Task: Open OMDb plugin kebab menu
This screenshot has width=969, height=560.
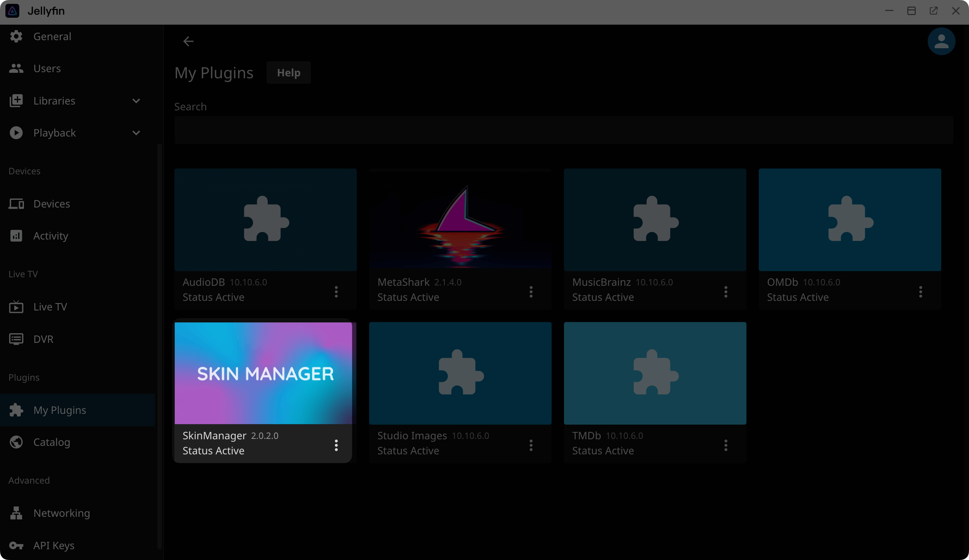Action: [920, 292]
